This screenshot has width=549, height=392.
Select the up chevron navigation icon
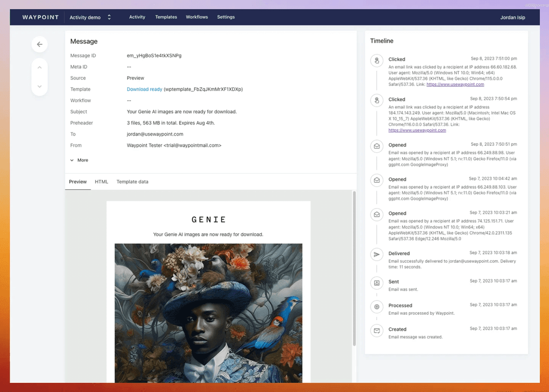pyautogui.click(x=40, y=66)
